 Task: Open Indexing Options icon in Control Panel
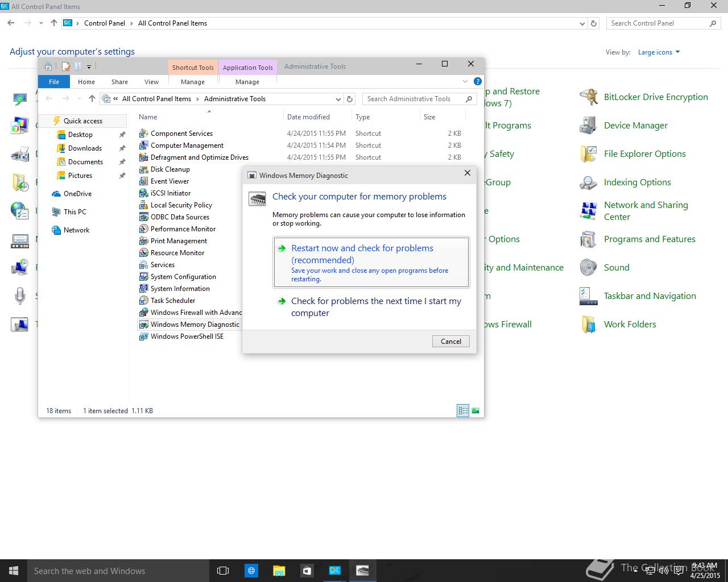(588, 182)
